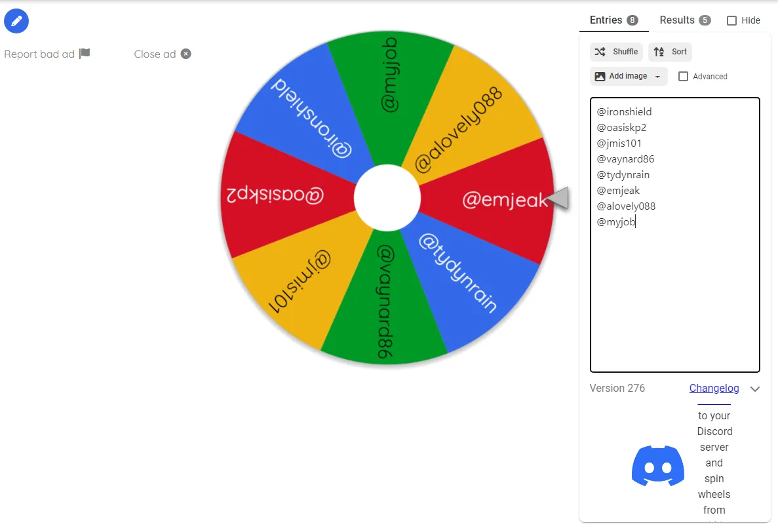Screen dimensions: 778x532
Task: Click the Close ad X icon
Action: point(186,54)
